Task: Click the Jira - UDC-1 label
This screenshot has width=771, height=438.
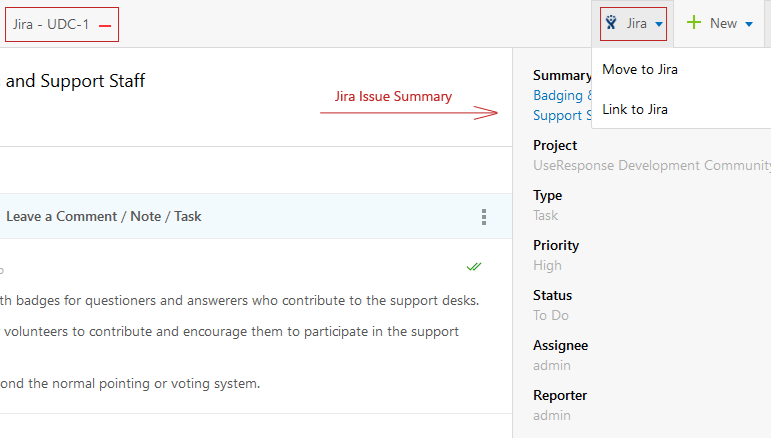Action: point(51,24)
